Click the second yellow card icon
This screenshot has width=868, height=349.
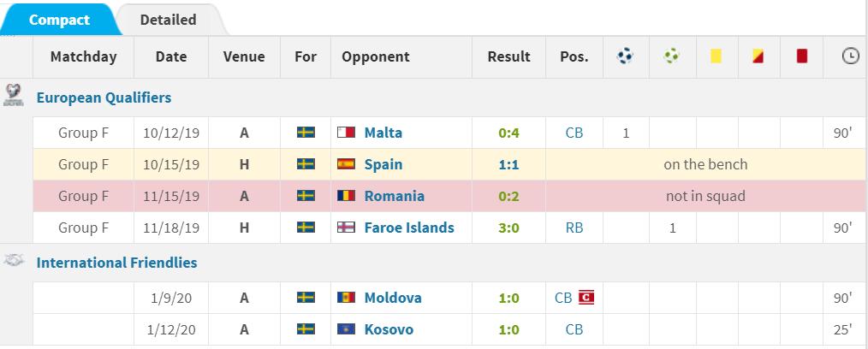pyautogui.click(x=758, y=56)
